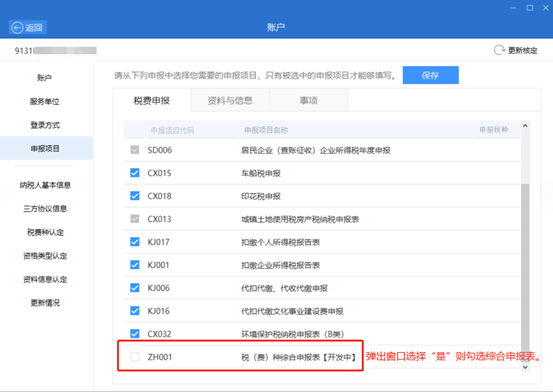Viewport: 553px width, 392px height.
Task: Click the 印花税申报 row text
Action: click(x=261, y=196)
